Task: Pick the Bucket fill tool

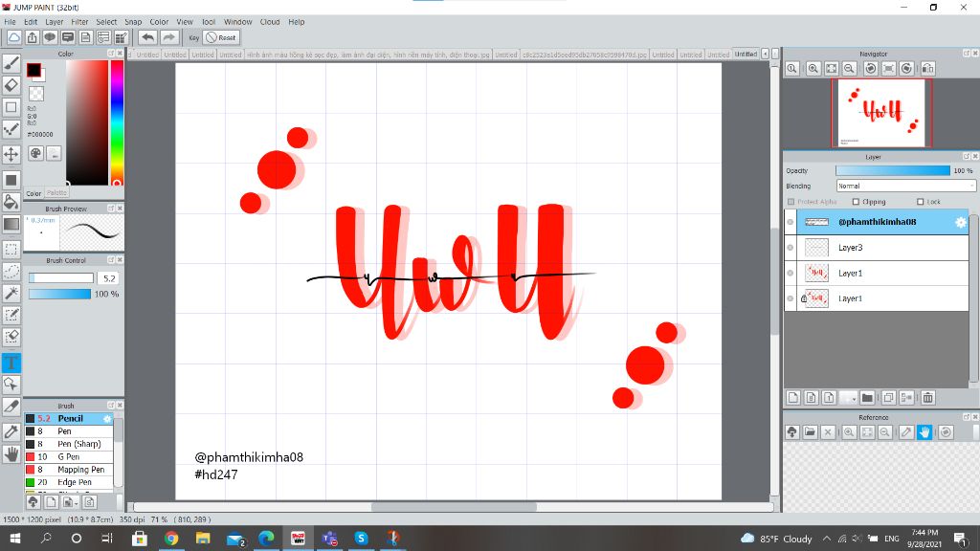Action: click(11, 202)
